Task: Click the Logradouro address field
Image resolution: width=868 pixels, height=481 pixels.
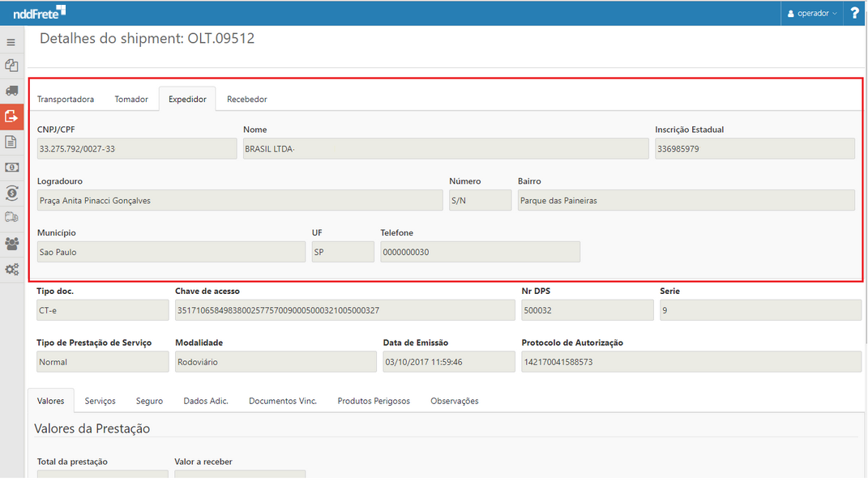Action: (x=239, y=200)
